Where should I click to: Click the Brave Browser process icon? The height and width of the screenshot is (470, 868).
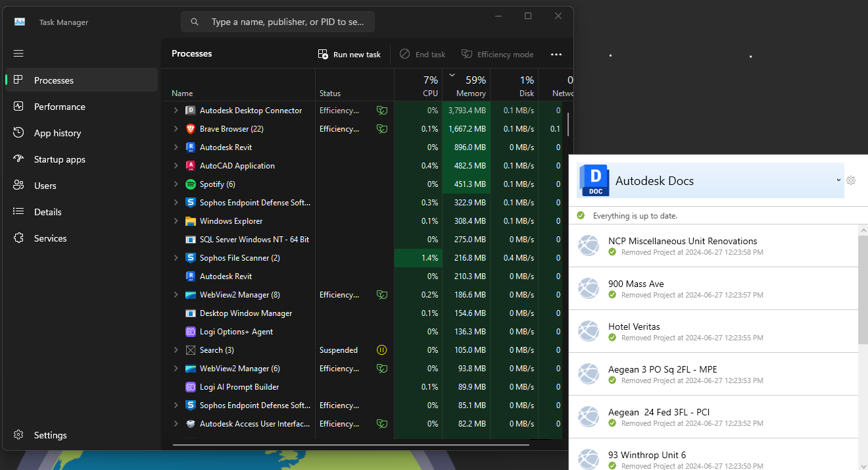click(x=191, y=129)
